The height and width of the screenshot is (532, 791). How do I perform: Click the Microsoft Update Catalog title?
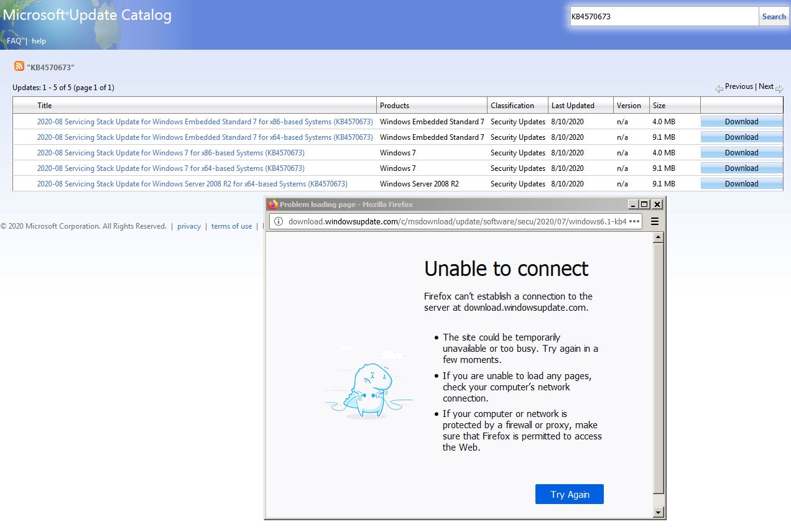point(87,16)
